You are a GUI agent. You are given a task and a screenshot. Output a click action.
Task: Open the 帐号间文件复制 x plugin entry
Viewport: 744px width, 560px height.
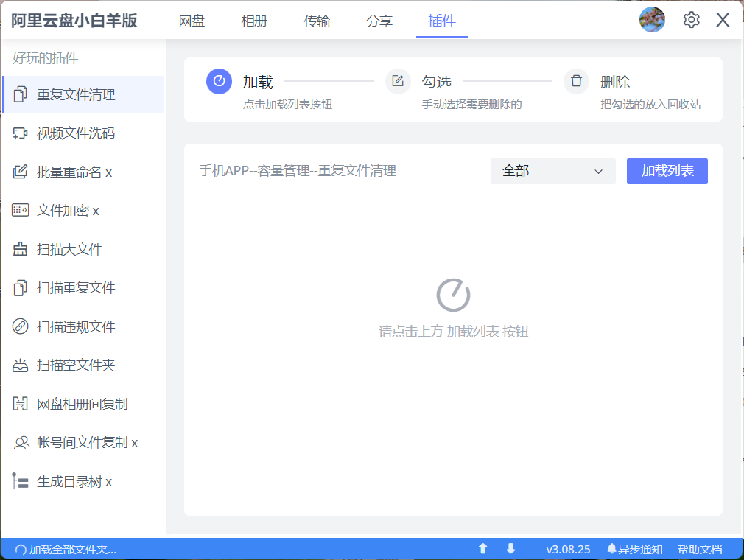point(83,443)
